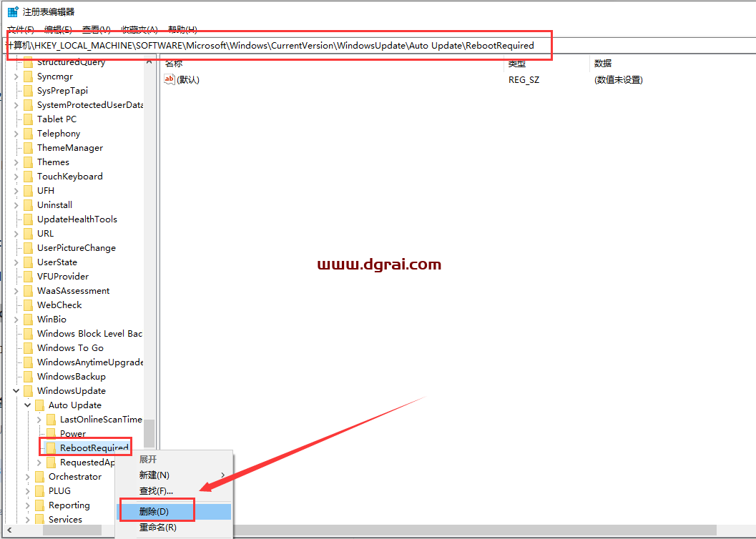Screen dimensions: 756x539
Task: Click the WaaSAssessment folder icon
Action: (28, 291)
